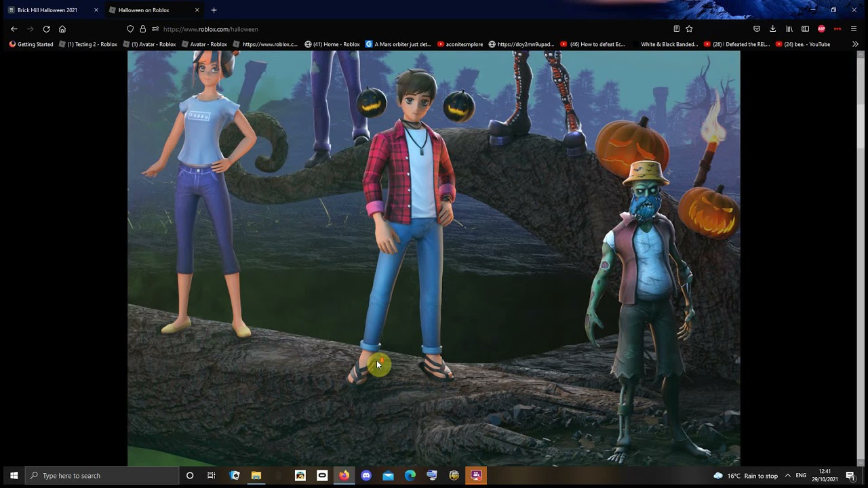
Task: Bookmark this page with the star icon
Action: pos(689,29)
